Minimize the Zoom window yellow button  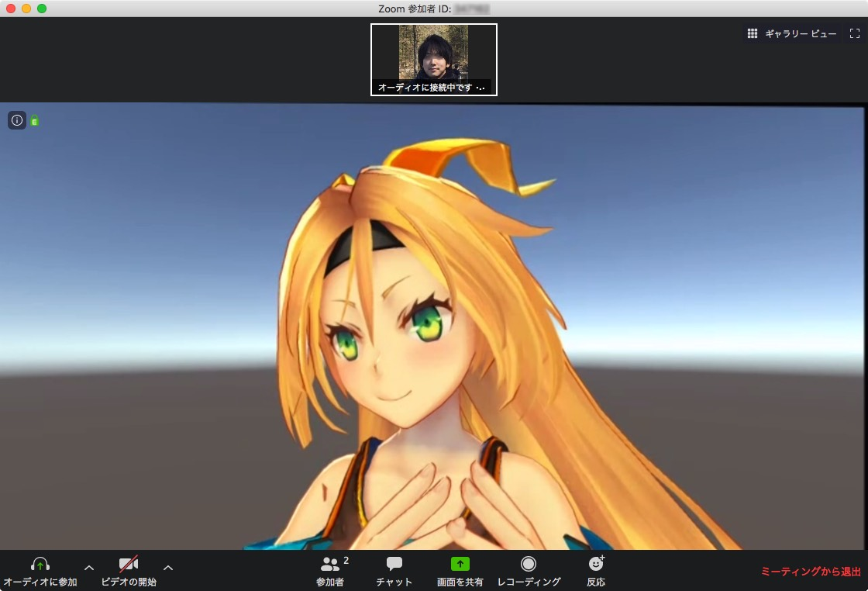pos(26,9)
